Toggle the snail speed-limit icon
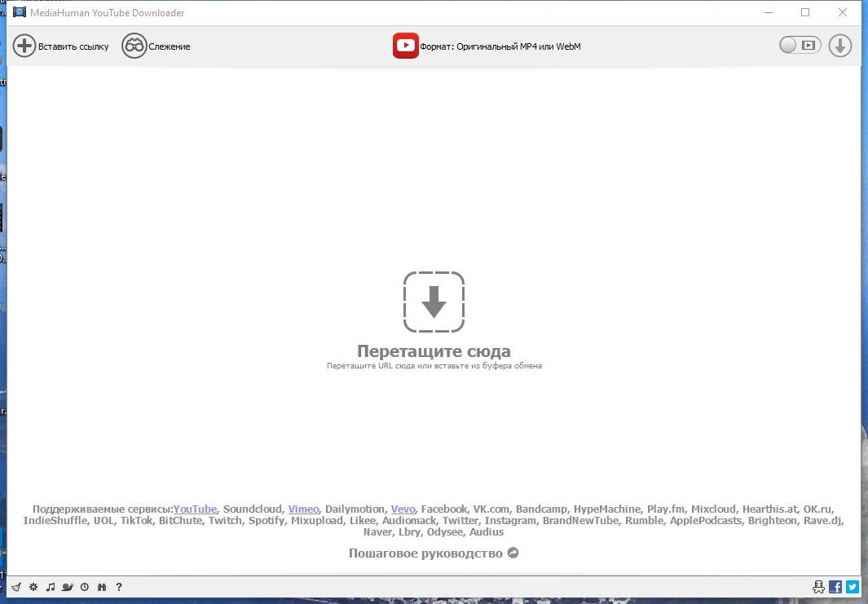This screenshot has height=604, width=868. (x=68, y=587)
